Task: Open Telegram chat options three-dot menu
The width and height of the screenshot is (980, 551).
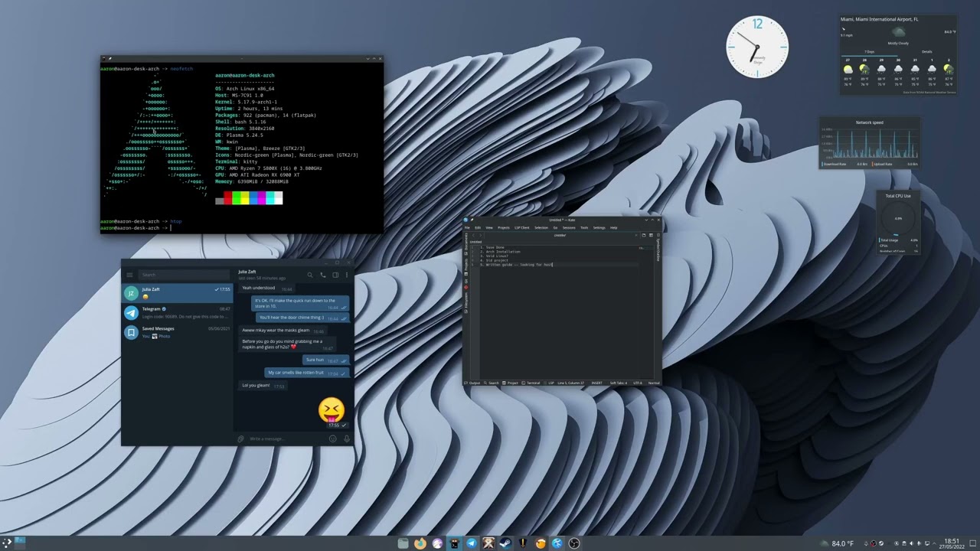Action: [347, 275]
